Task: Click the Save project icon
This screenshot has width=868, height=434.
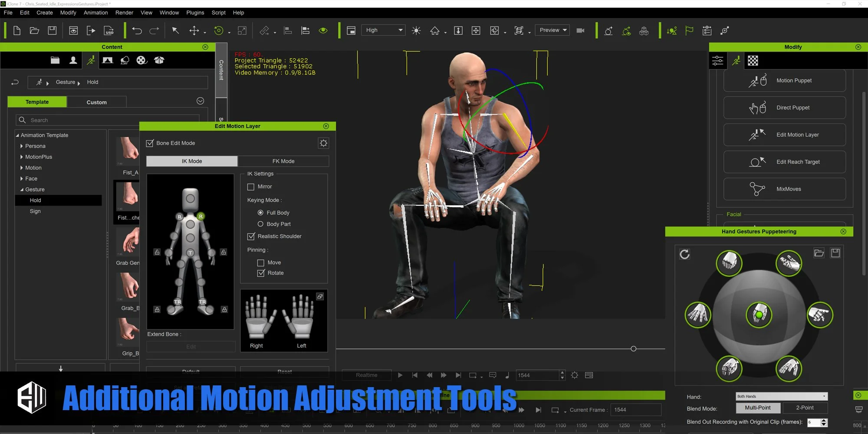Action: pyautogui.click(x=52, y=30)
